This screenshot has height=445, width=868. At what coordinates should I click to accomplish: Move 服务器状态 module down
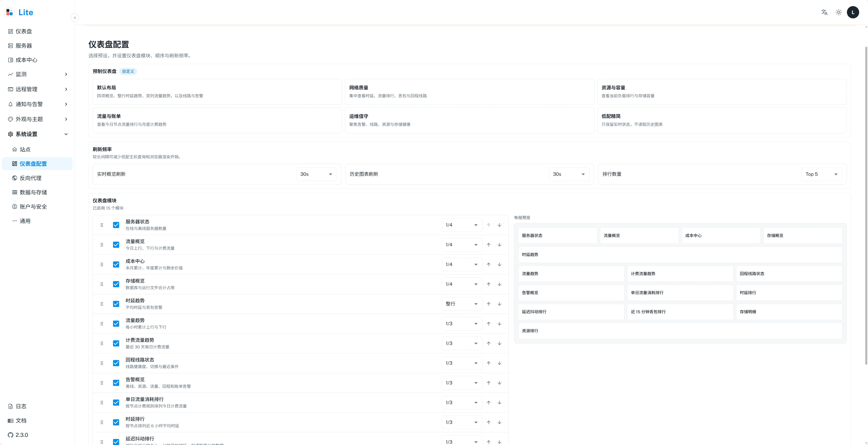(499, 225)
